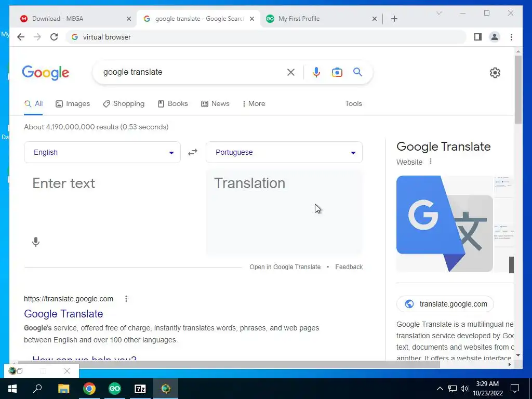Click the About 4,190,000,000 results text
The image size is (532, 399).
(x=96, y=127)
